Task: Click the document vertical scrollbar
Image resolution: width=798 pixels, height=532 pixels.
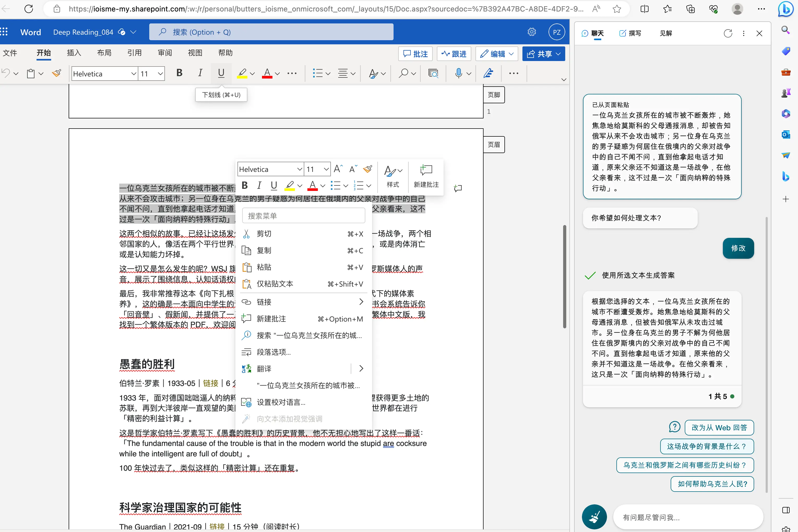Action: point(564,276)
